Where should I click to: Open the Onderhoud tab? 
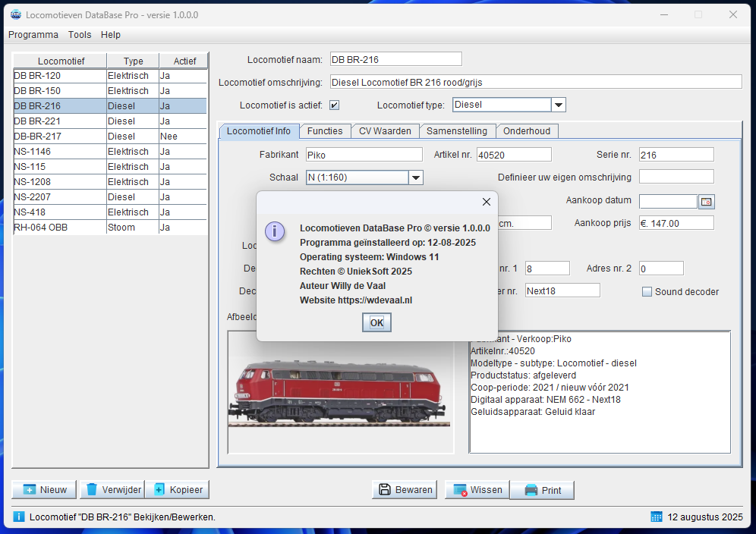[527, 131]
